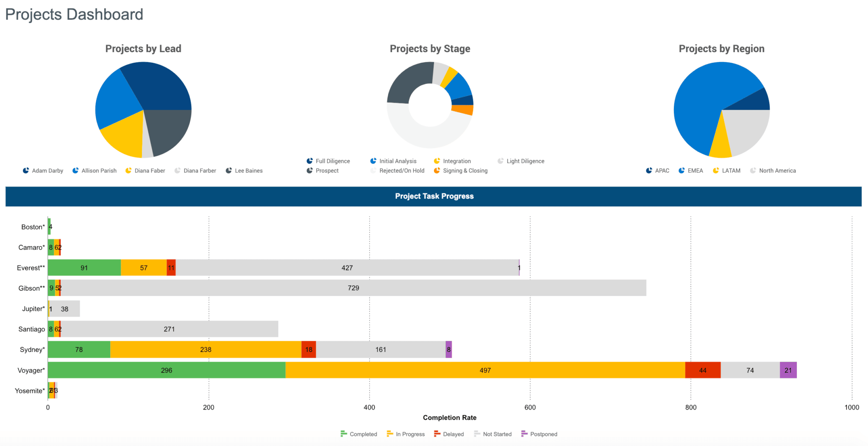Toggle the Not Started series label

coord(497,434)
